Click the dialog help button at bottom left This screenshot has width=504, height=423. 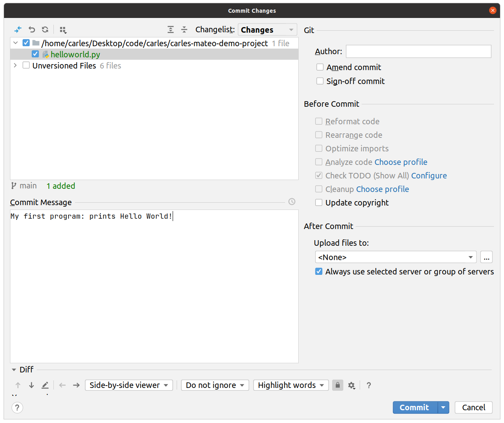(x=17, y=407)
